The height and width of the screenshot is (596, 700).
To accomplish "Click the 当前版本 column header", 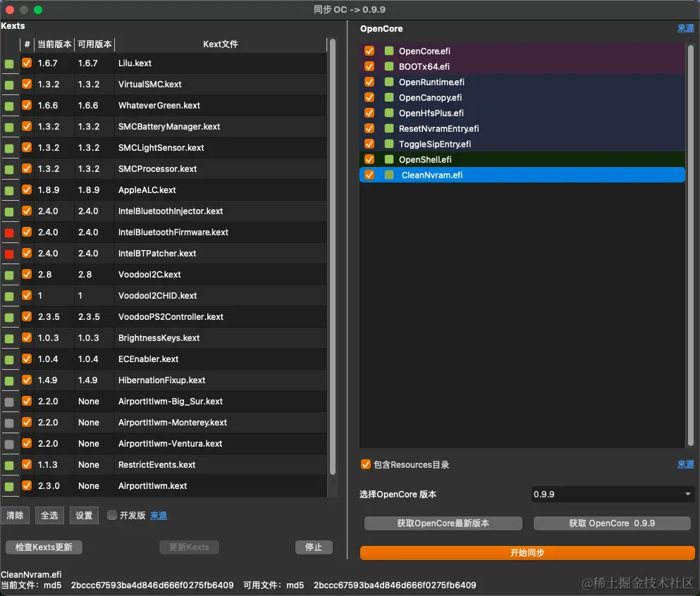I will [x=54, y=44].
